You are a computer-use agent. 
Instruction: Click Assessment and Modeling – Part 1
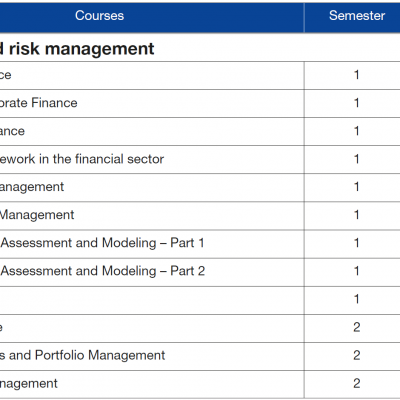click(x=102, y=243)
